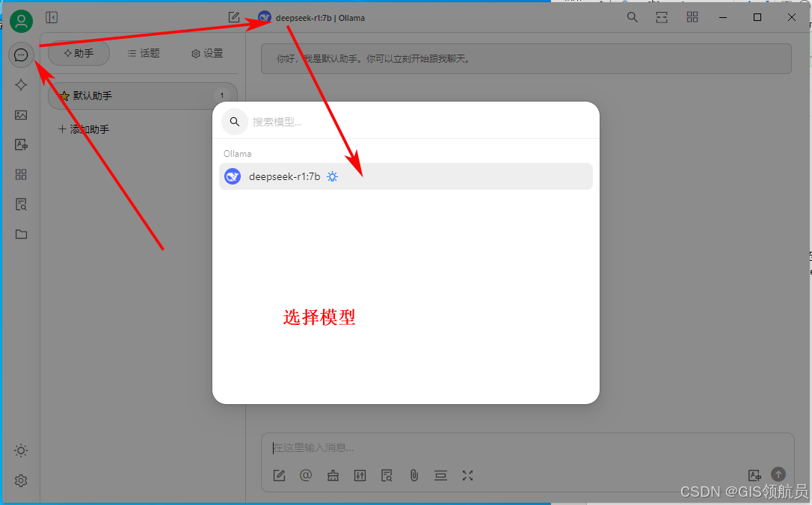Click the message input box

[x=527, y=447]
